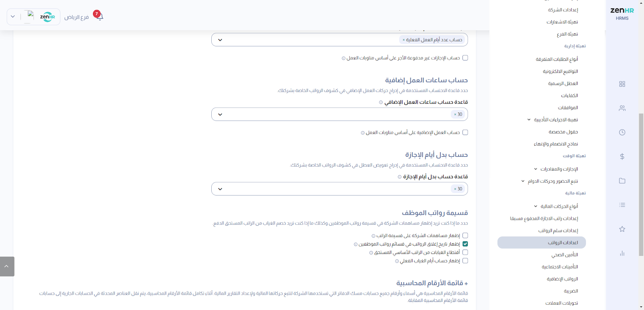Click info icon beside إظهار تاريخ إغلاق الرواتب

(355, 244)
